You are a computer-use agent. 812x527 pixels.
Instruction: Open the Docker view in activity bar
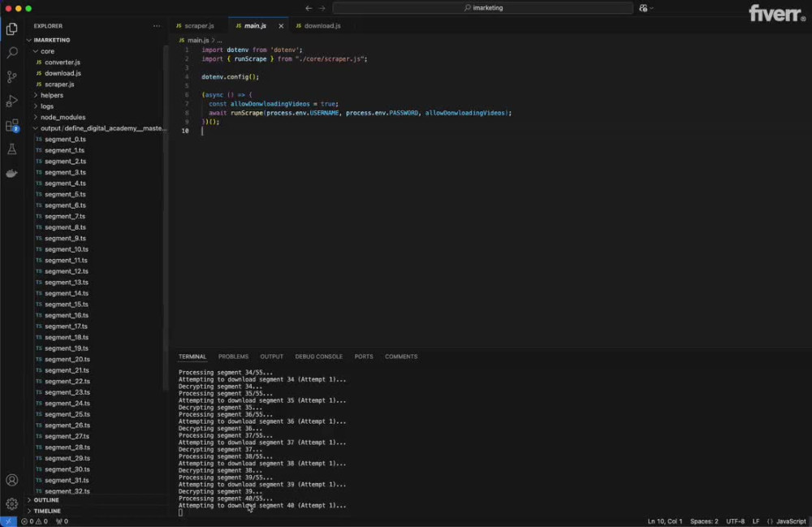pos(11,174)
